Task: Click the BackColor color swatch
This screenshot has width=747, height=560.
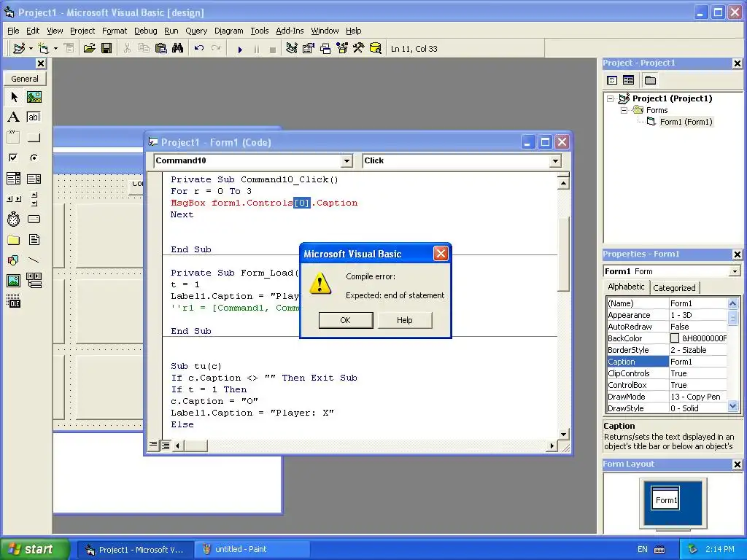Action: 675,338
